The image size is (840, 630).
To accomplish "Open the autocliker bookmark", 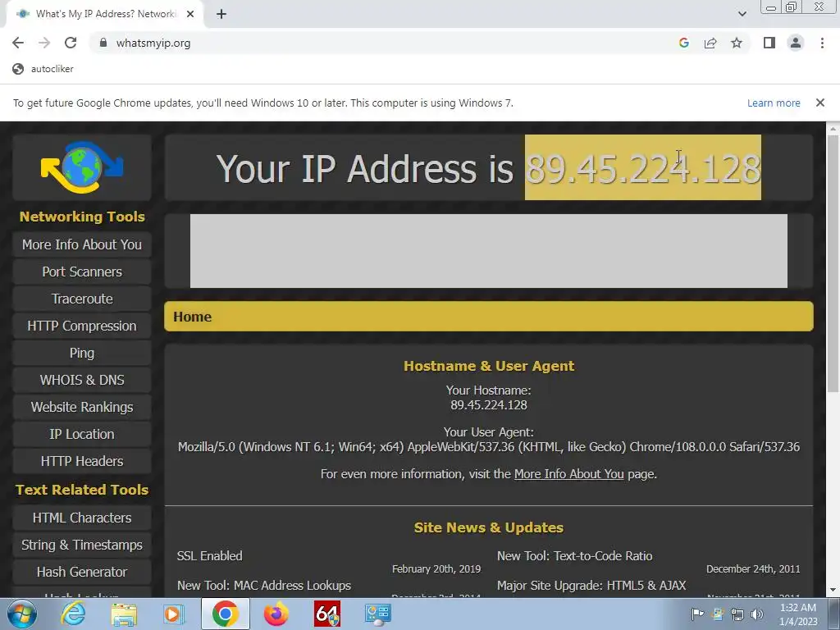I will pos(43,69).
